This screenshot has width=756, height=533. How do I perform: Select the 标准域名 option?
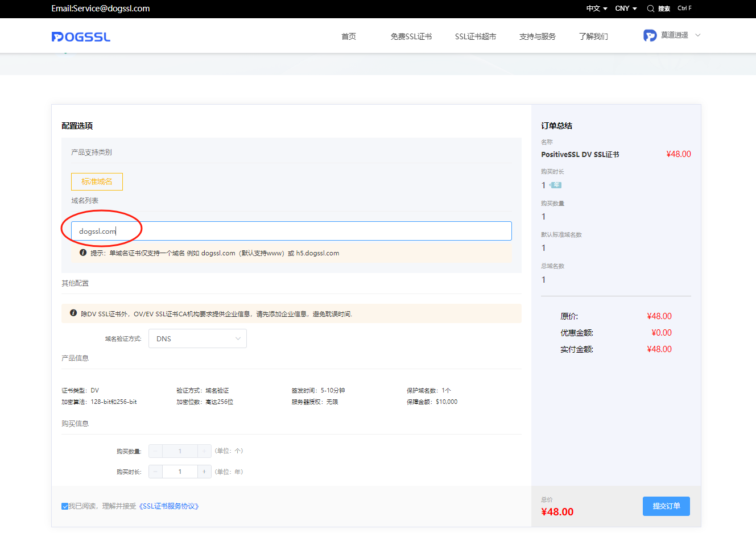pos(97,181)
